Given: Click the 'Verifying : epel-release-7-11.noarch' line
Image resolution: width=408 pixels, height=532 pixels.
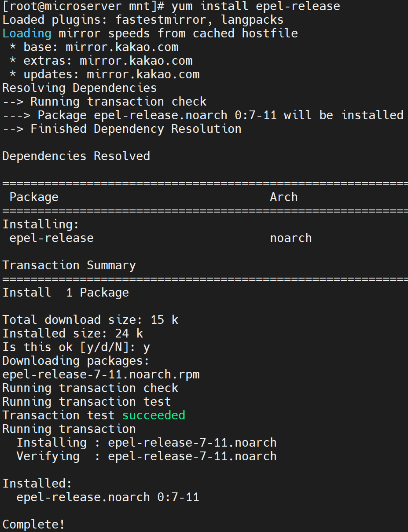Looking at the screenshot, I should [147, 456].
